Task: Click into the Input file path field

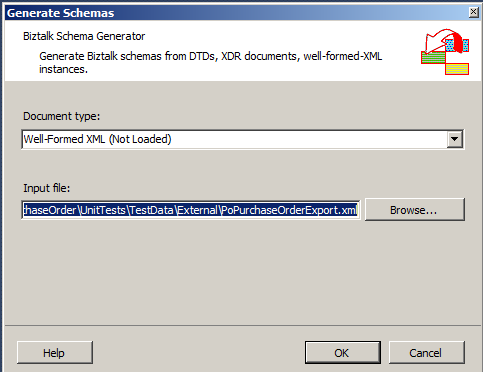Action: point(190,210)
